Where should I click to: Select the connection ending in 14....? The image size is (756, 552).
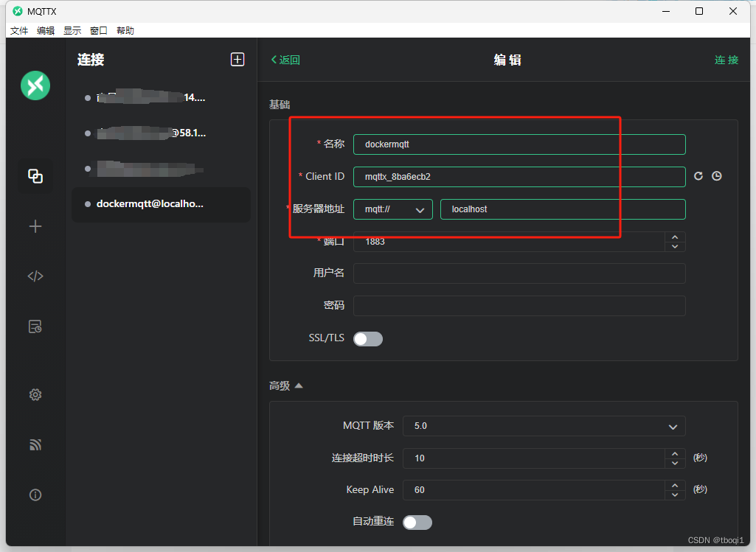pos(161,98)
